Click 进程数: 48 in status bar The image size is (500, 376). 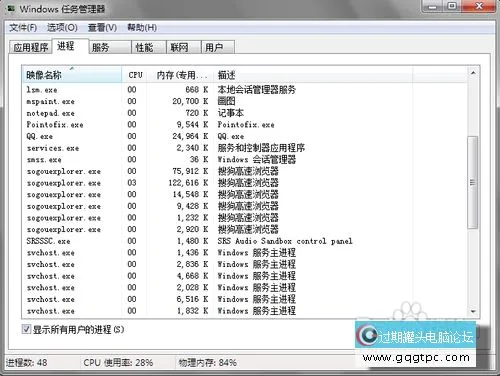27,362
